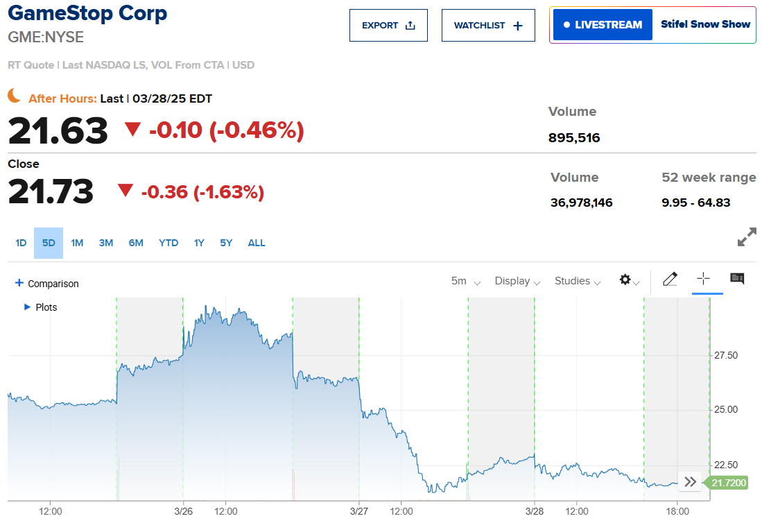
Task: Open the LIVESTREAM button
Action: (603, 25)
